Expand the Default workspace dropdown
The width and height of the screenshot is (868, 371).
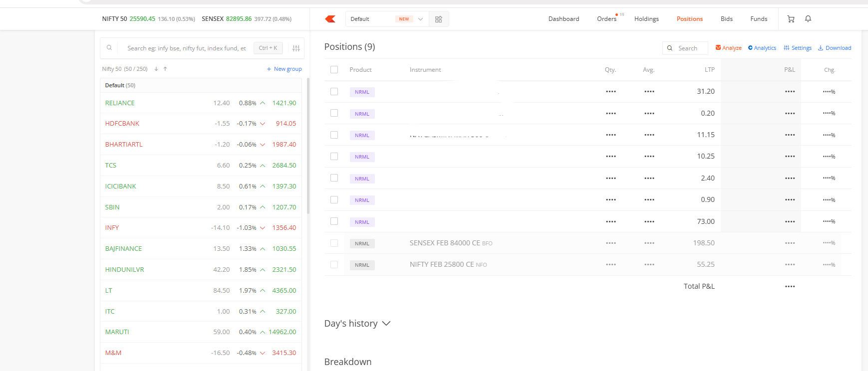420,19
